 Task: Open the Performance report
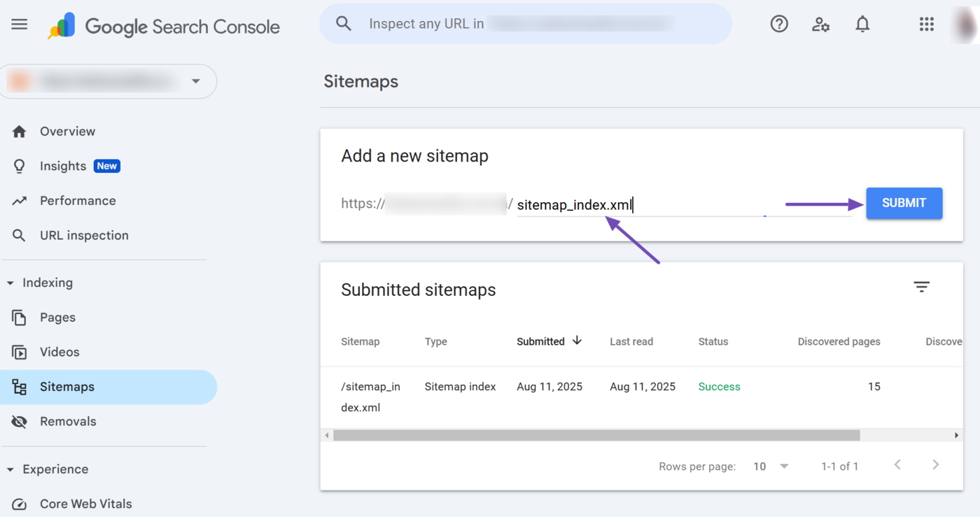(78, 201)
